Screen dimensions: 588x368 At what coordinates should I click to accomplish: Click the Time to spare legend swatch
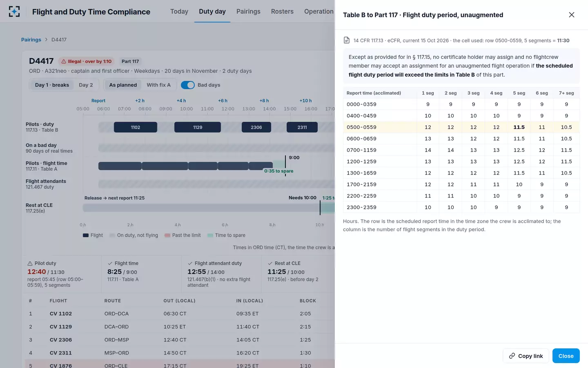pyautogui.click(x=210, y=236)
